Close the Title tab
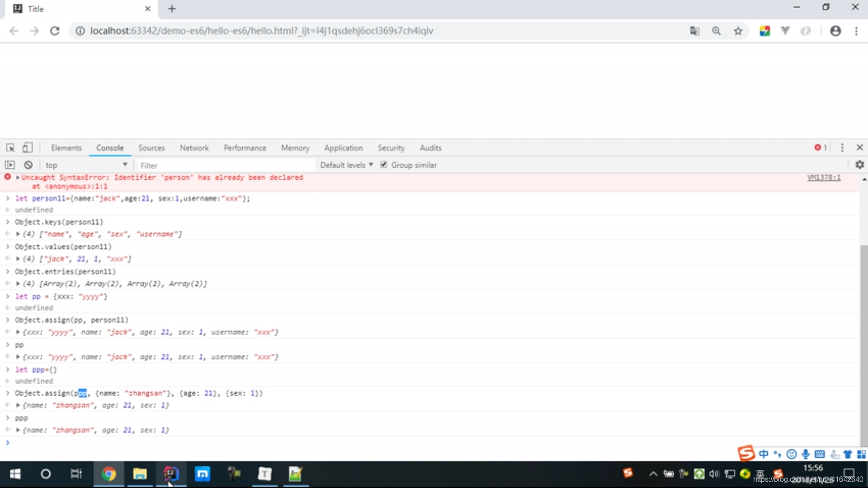The width and height of the screenshot is (868, 488). (148, 9)
